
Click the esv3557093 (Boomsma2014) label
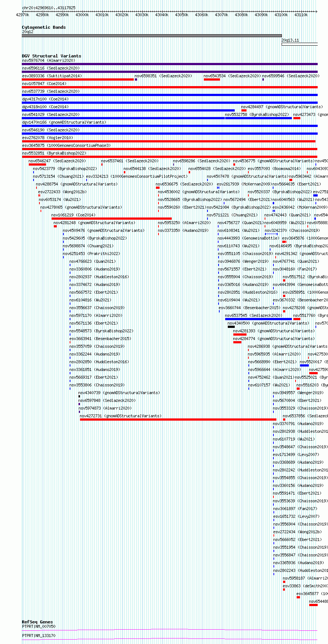coord(275,169)
